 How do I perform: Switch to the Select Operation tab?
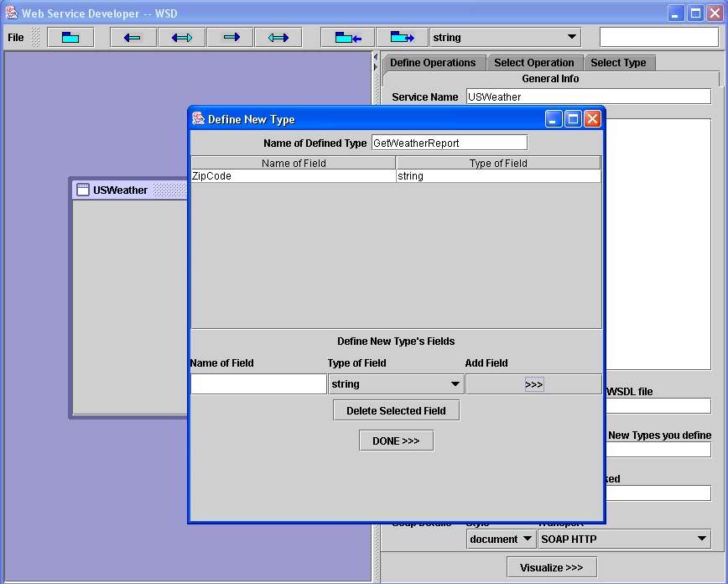(534, 63)
